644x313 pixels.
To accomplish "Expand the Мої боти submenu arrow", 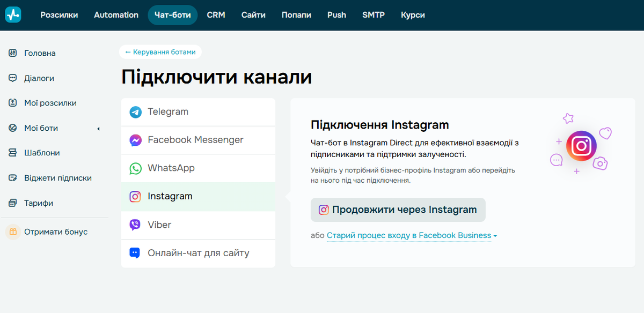I will [x=98, y=129].
